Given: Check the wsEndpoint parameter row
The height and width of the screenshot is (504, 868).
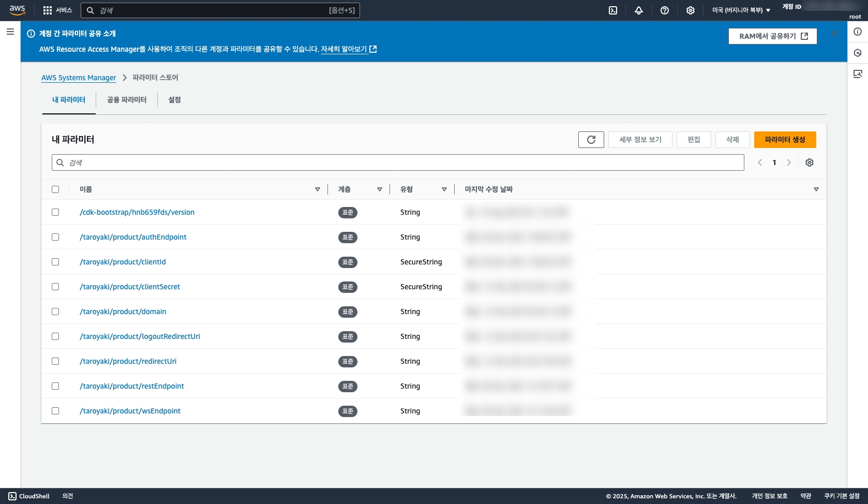Looking at the screenshot, I should pyautogui.click(x=55, y=411).
